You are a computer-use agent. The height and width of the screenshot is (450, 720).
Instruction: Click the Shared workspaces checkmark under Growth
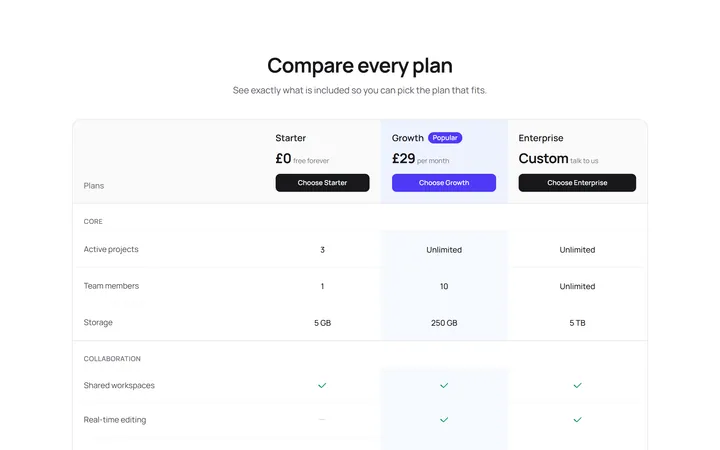[x=444, y=385]
